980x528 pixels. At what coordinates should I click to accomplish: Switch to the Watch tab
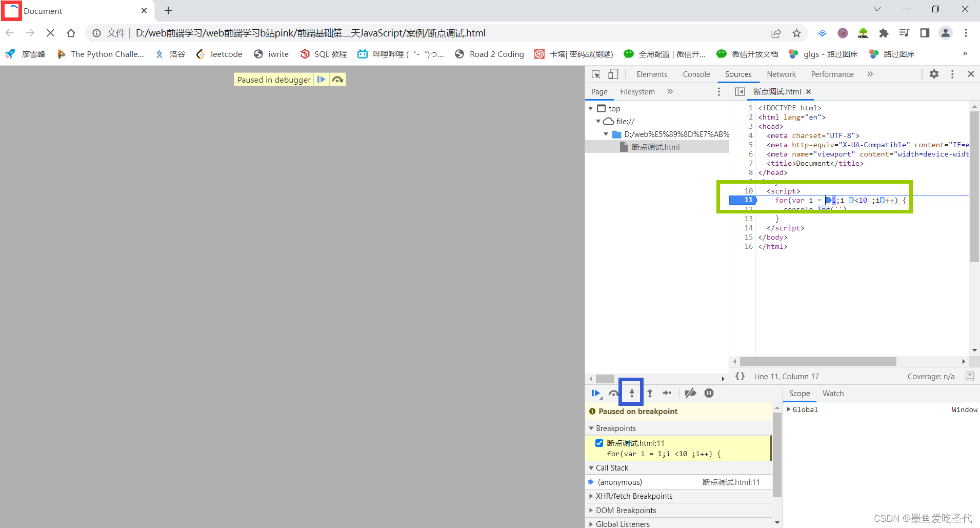[833, 393]
